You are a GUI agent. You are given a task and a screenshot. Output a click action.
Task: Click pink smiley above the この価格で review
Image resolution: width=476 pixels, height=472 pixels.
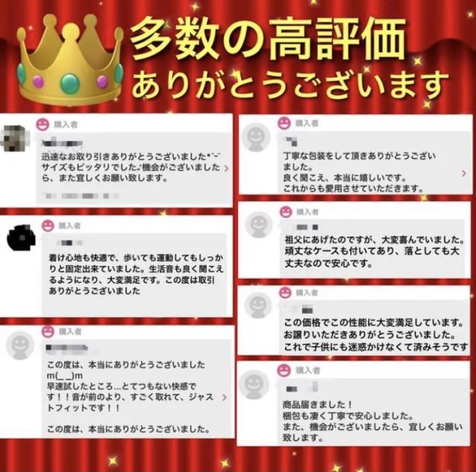pyautogui.click(x=285, y=292)
